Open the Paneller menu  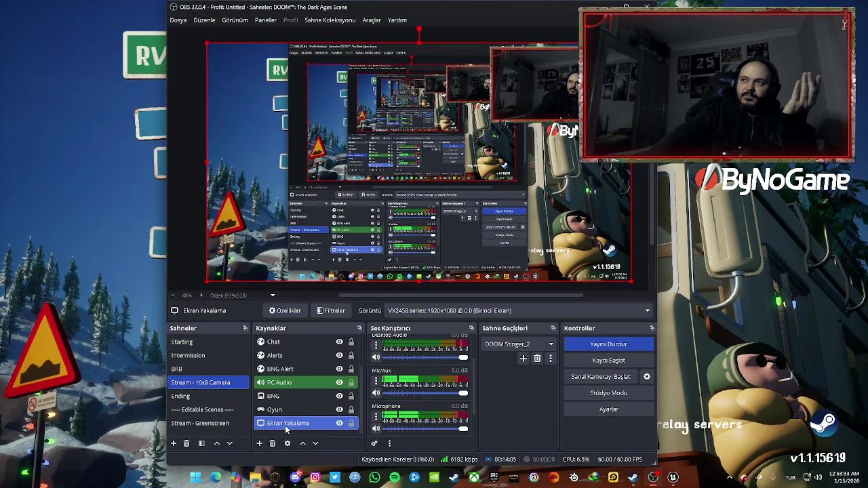click(x=266, y=20)
